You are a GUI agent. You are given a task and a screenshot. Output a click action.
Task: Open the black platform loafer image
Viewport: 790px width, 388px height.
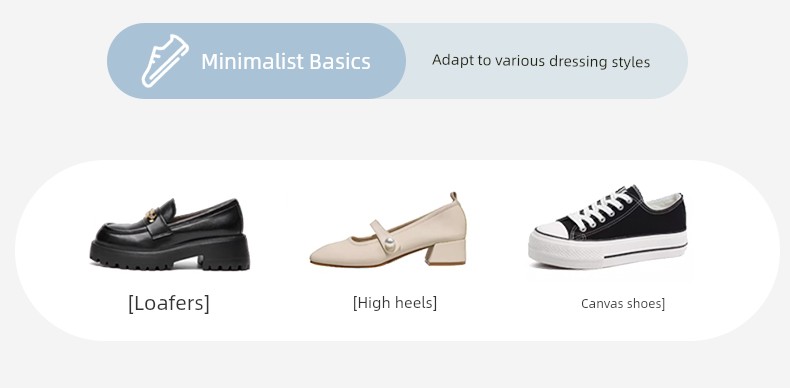(170, 234)
